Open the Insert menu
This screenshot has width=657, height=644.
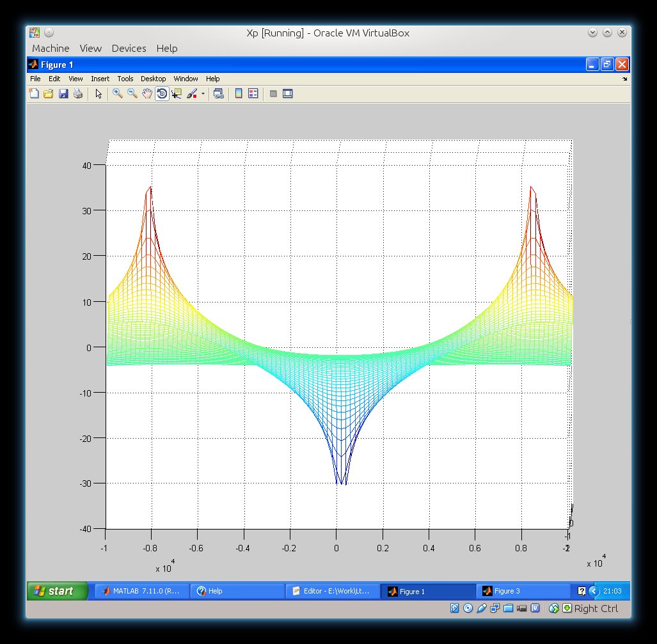100,79
